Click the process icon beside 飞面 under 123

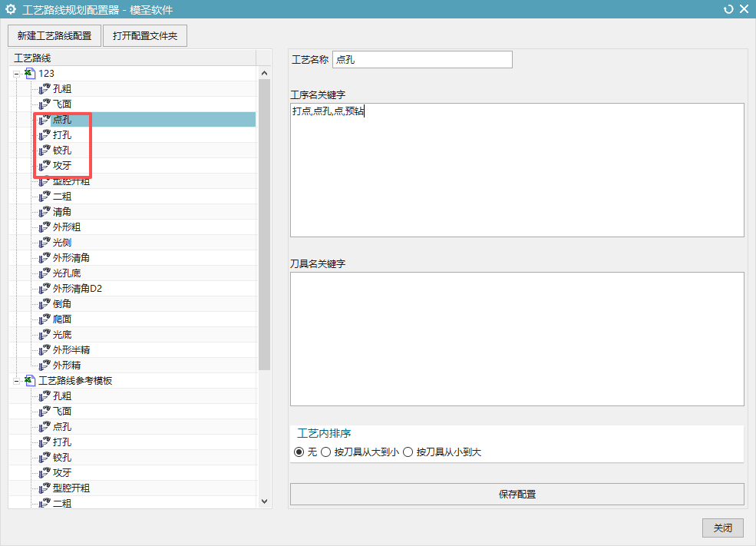[x=45, y=104]
